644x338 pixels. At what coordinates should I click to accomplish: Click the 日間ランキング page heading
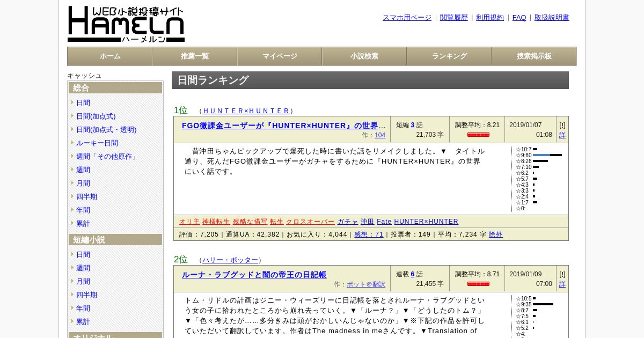click(x=370, y=80)
